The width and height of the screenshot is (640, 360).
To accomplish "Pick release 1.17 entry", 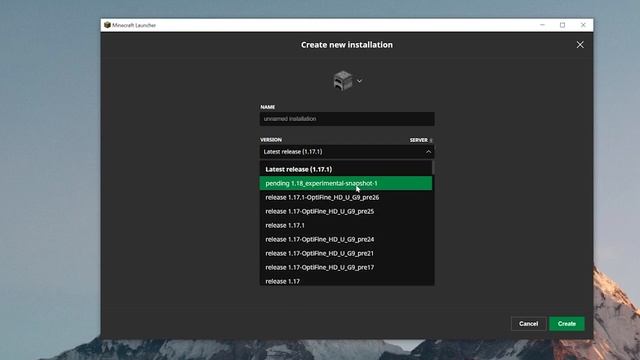I will point(345,280).
